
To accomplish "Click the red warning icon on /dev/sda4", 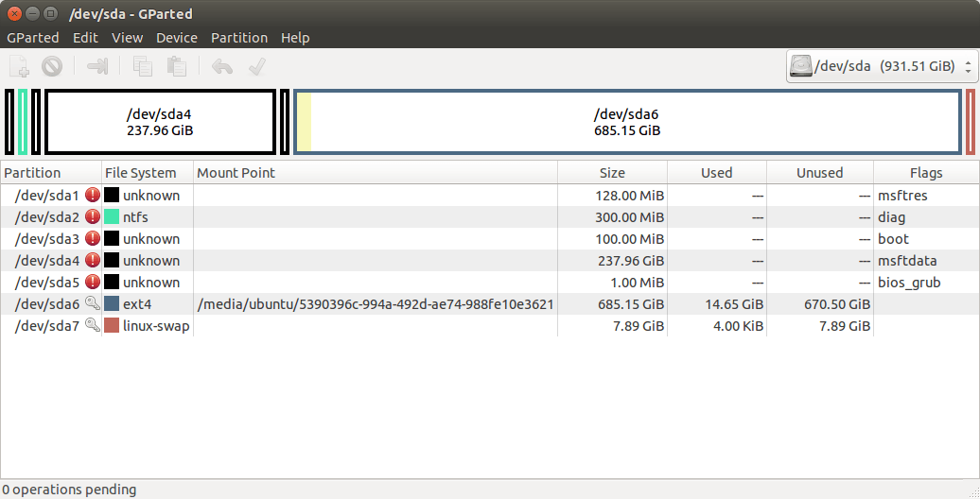I will [x=93, y=261].
